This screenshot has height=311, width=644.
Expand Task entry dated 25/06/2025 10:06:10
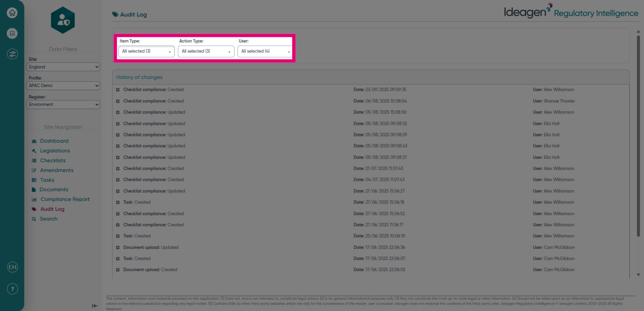(x=118, y=236)
